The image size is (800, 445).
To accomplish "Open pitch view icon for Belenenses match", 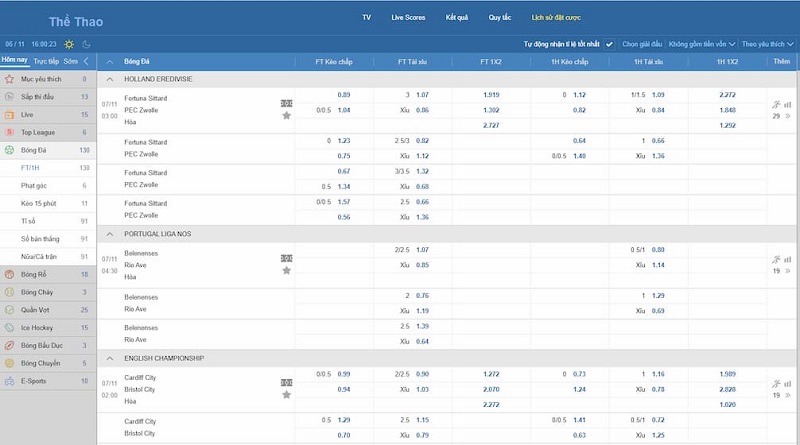I will pos(287,258).
